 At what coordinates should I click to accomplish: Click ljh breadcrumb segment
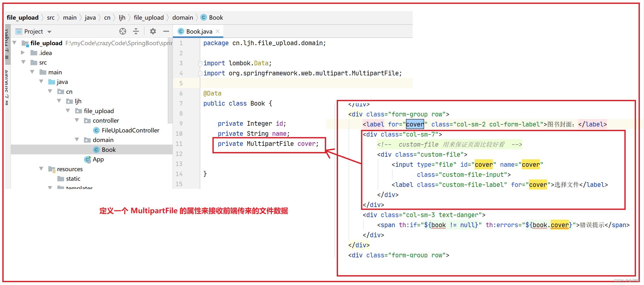[x=122, y=18]
